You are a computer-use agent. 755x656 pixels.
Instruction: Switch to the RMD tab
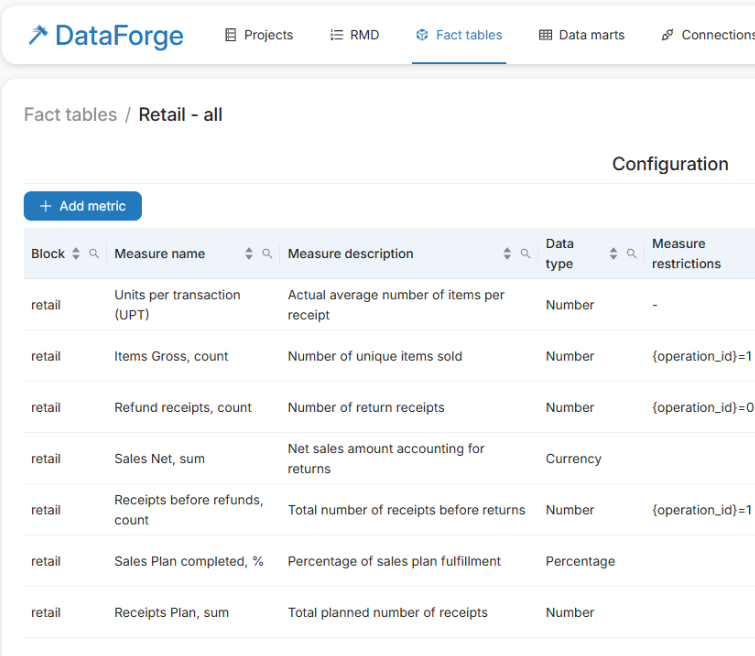click(354, 35)
